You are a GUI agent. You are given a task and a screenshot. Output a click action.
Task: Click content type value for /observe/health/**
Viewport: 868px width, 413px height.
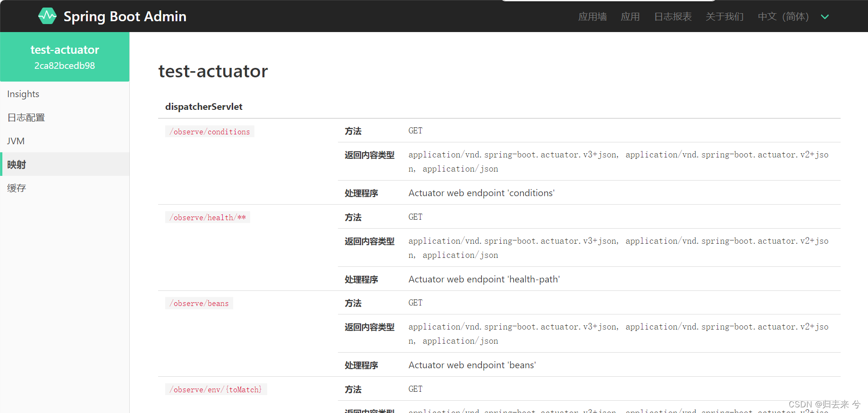[x=618, y=248]
